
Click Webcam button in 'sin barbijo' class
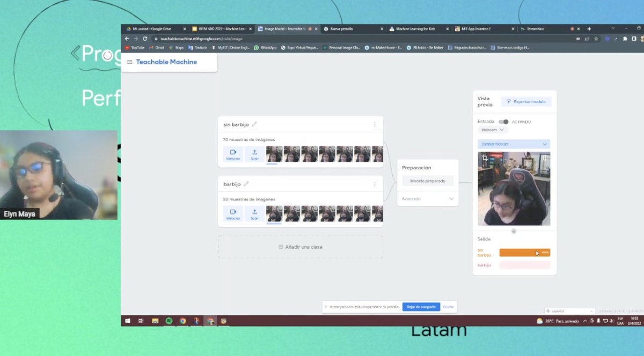coord(233,154)
